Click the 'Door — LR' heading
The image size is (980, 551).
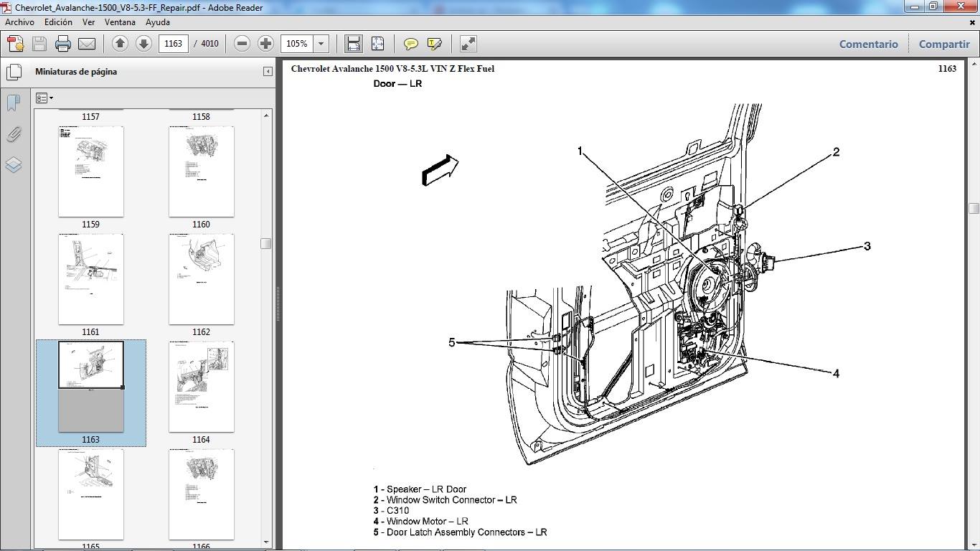coord(397,84)
